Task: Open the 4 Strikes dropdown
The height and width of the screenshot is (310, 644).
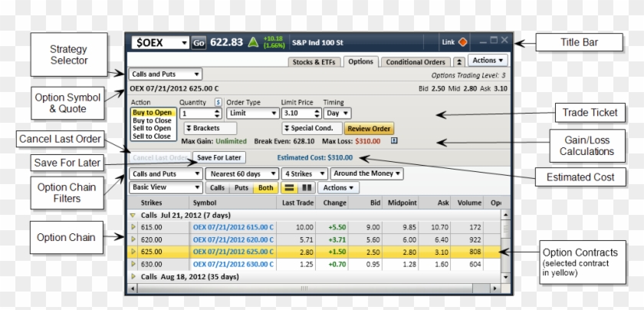Action: coord(304,174)
